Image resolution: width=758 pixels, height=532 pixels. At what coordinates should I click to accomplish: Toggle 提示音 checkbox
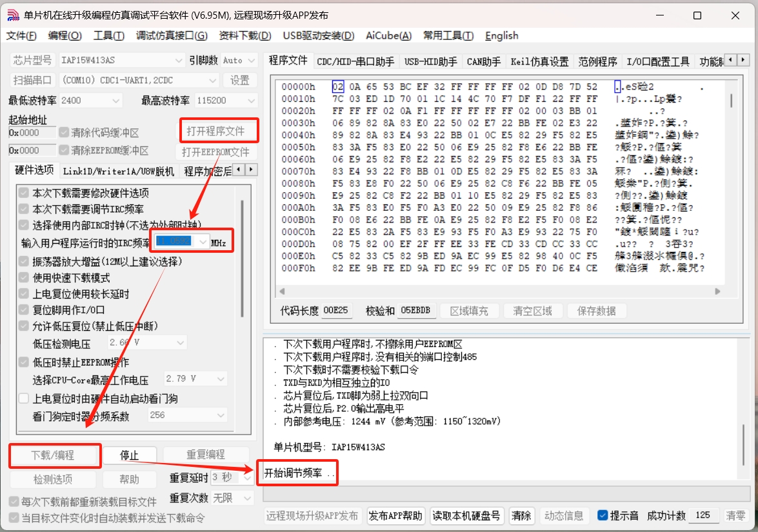click(x=603, y=516)
